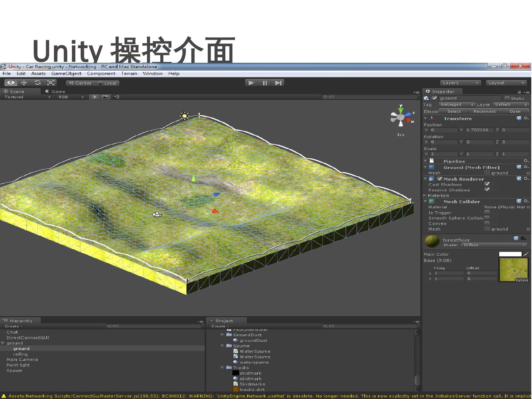
Task: Open the Layers dropdown
Action: [x=460, y=83]
